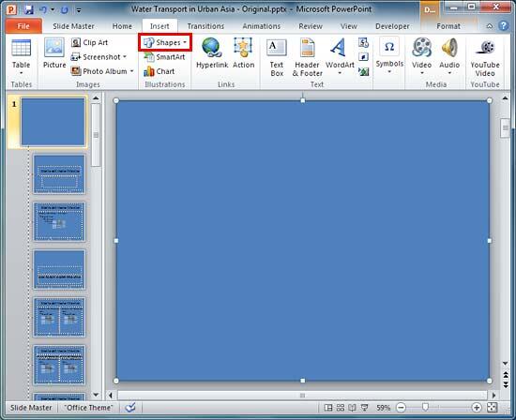Minimize the ribbon with the caret icon
Screen dimensions: 516x420
tap(490, 26)
